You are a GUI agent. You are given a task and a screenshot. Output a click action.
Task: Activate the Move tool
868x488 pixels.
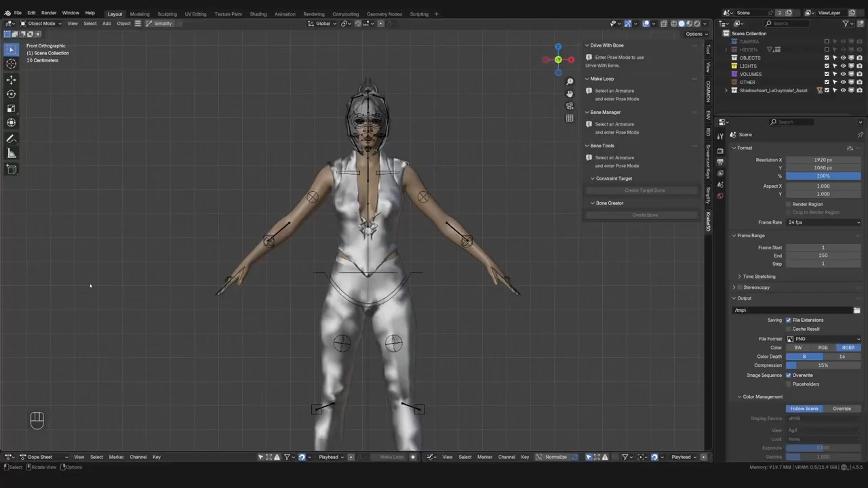(12, 80)
